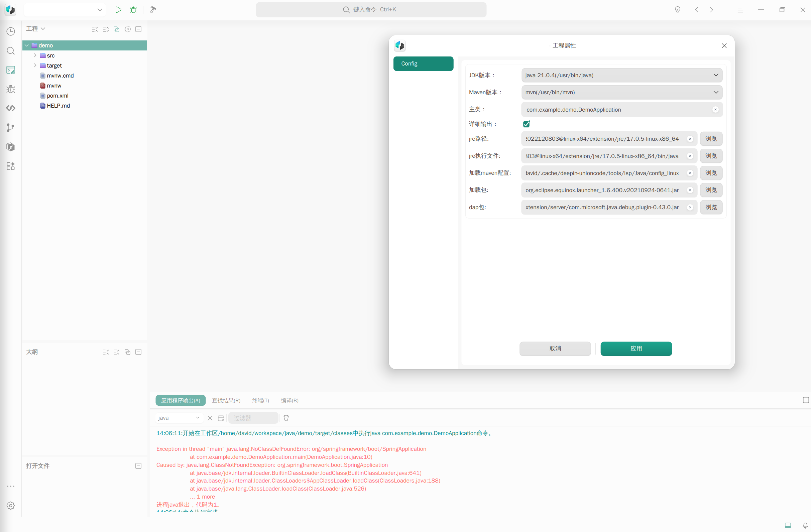811x532 pixels.
Task: Switch to 终端(T) tab
Action: point(261,401)
